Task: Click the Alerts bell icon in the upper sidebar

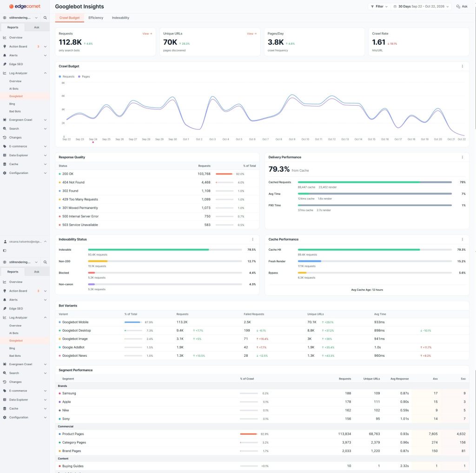Action: point(5,55)
